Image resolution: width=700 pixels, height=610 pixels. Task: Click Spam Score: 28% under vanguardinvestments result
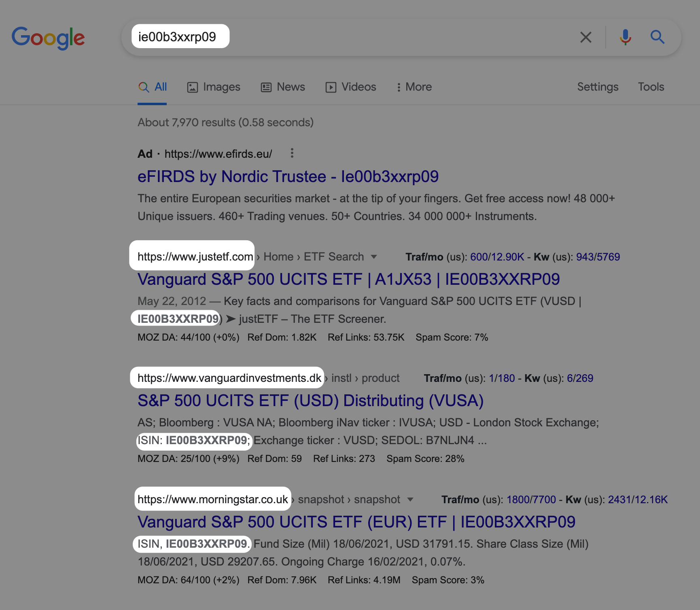click(x=425, y=459)
